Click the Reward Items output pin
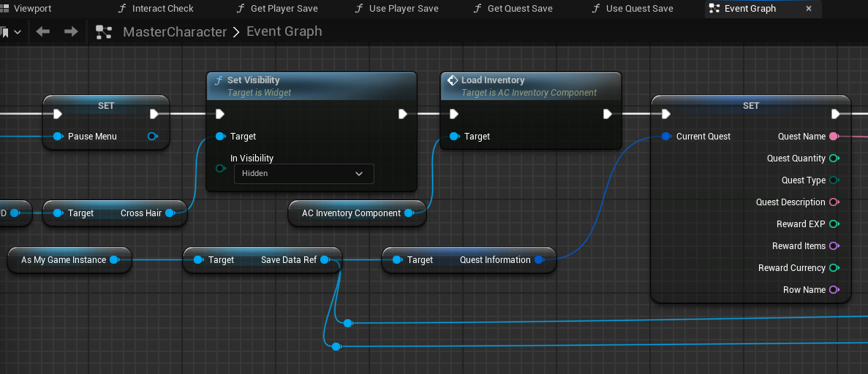This screenshot has height=374, width=868. (834, 245)
